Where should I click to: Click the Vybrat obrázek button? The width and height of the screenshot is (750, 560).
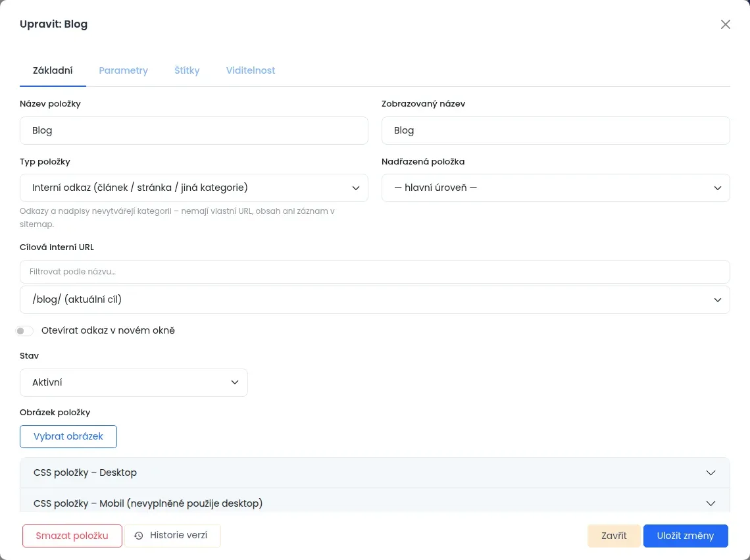click(x=68, y=436)
